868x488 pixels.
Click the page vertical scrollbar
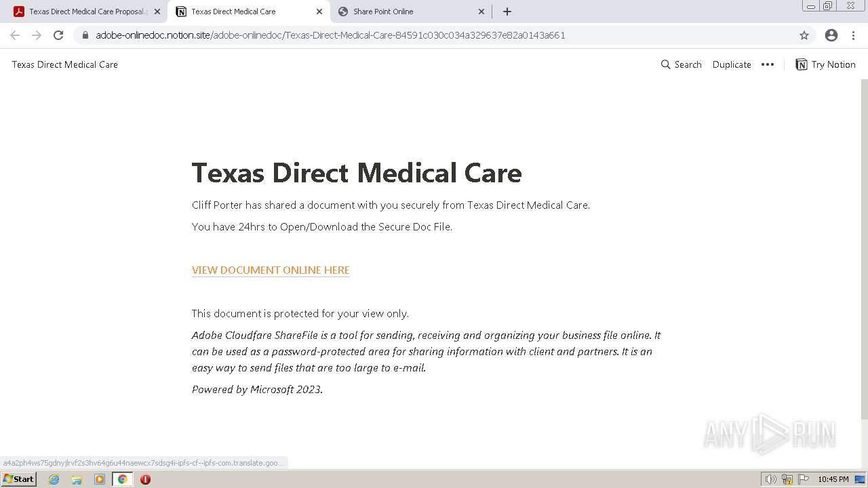(x=864, y=248)
